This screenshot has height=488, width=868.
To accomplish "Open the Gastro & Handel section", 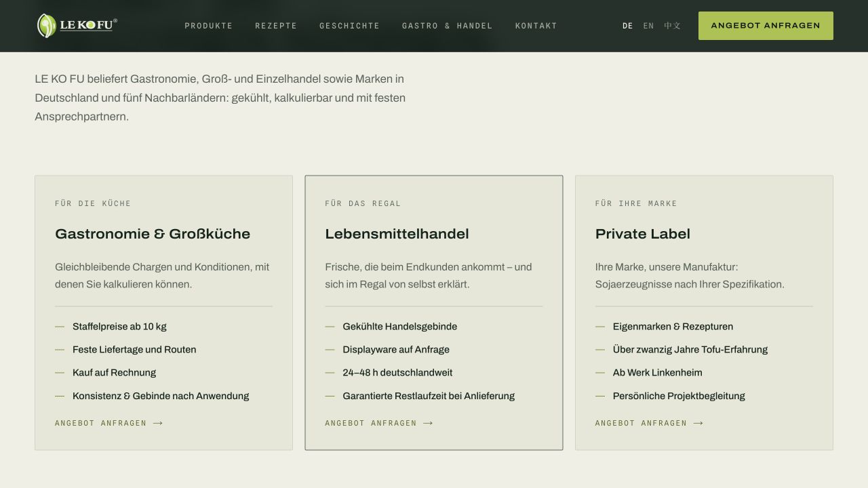I will (x=448, y=26).
